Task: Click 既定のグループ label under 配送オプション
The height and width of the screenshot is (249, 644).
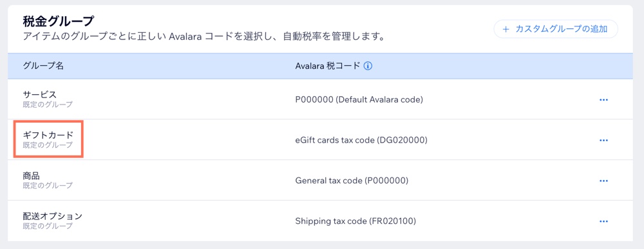Action: pyautogui.click(x=48, y=226)
